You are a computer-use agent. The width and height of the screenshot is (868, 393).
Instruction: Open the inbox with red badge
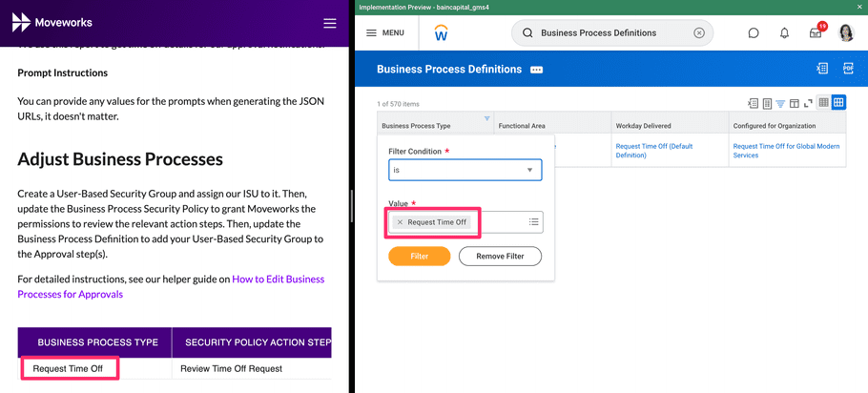click(x=816, y=32)
